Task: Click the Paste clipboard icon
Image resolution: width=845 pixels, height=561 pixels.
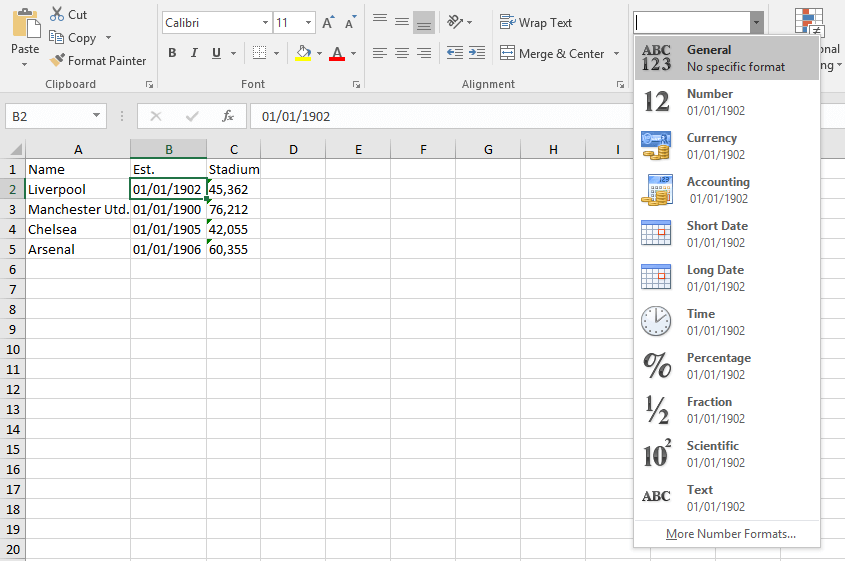Action: [25, 24]
